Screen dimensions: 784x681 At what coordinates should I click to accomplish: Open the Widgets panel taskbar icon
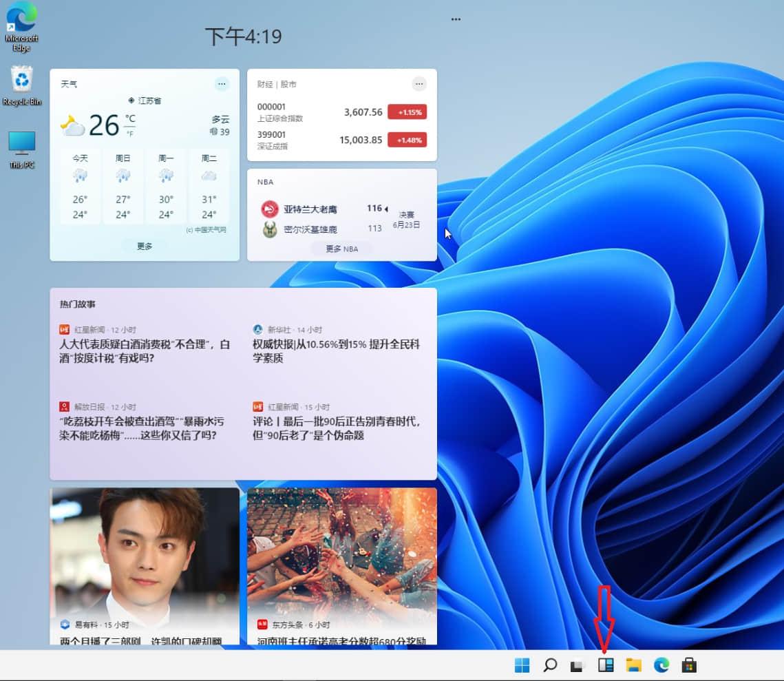click(x=605, y=665)
